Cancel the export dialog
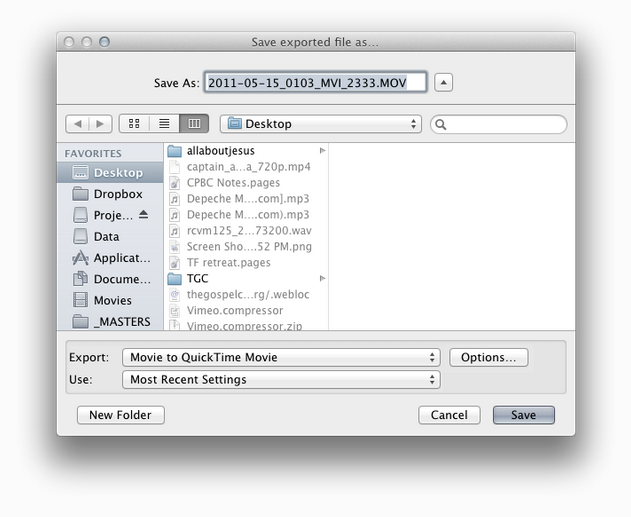This screenshot has width=631, height=517. 449,415
